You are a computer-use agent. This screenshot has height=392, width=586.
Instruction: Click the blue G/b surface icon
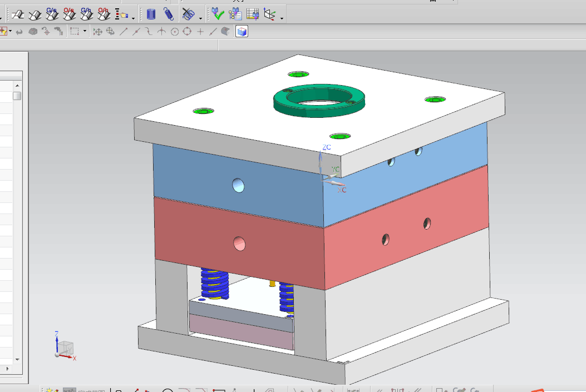(x=86, y=14)
